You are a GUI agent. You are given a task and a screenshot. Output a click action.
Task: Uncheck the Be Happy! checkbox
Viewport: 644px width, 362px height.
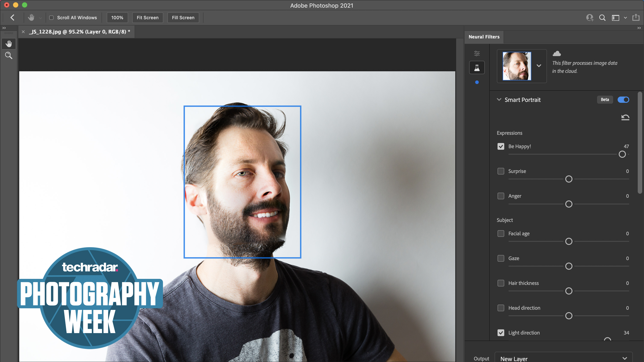(501, 146)
